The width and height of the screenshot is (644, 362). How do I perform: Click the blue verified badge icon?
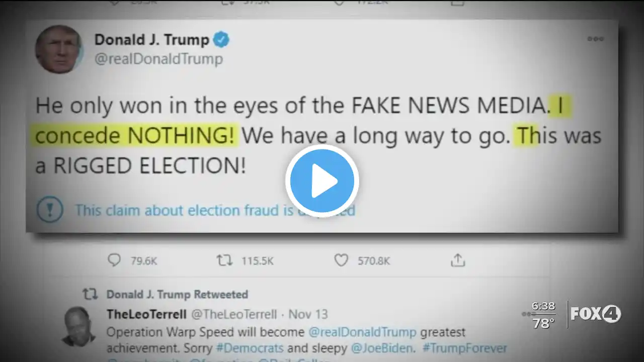(221, 39)
